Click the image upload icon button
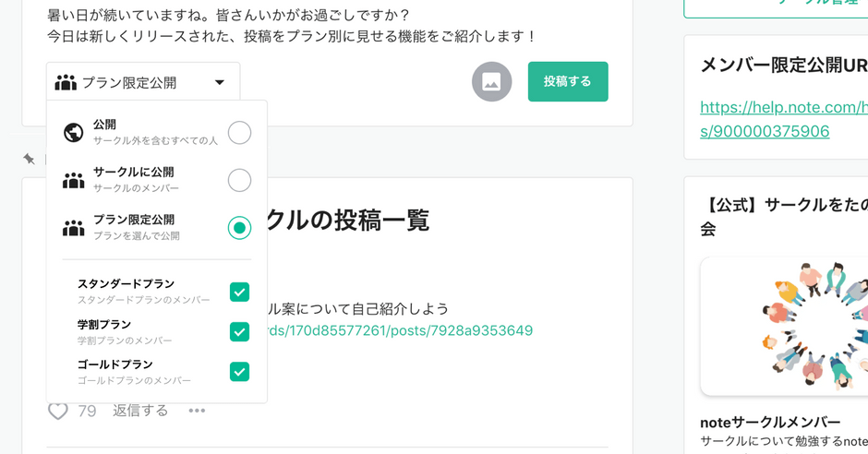This screenshot has height=454, width=868. tap(491, 82)
